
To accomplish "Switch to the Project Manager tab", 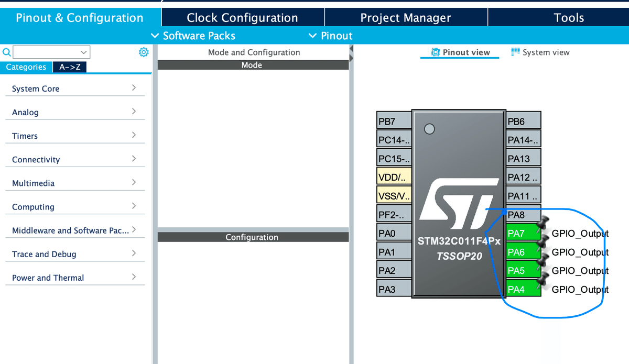I will (x=406, y=17).
